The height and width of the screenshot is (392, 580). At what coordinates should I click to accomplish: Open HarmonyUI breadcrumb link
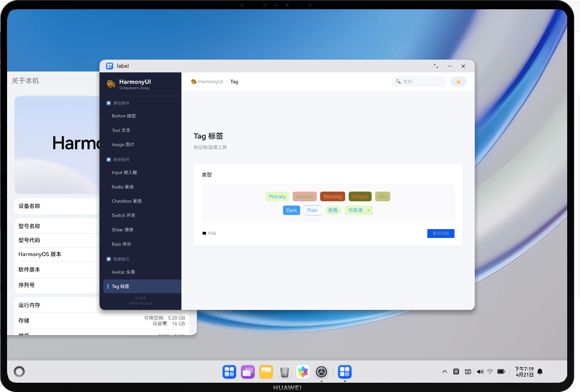207,82
